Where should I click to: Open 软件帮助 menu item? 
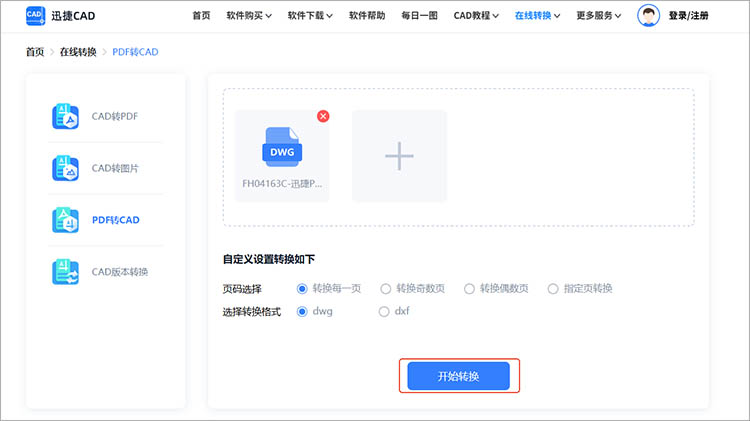[367, 16]
